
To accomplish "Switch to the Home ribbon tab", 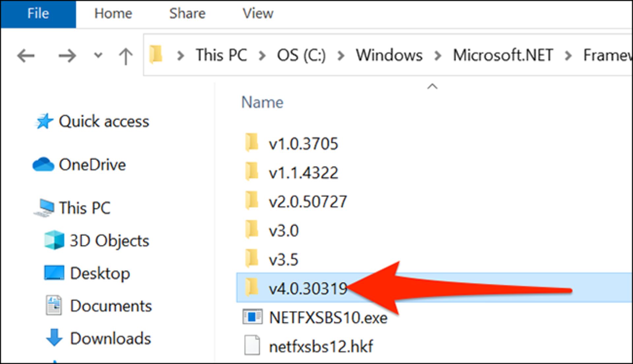I will (x=113, y=14).
